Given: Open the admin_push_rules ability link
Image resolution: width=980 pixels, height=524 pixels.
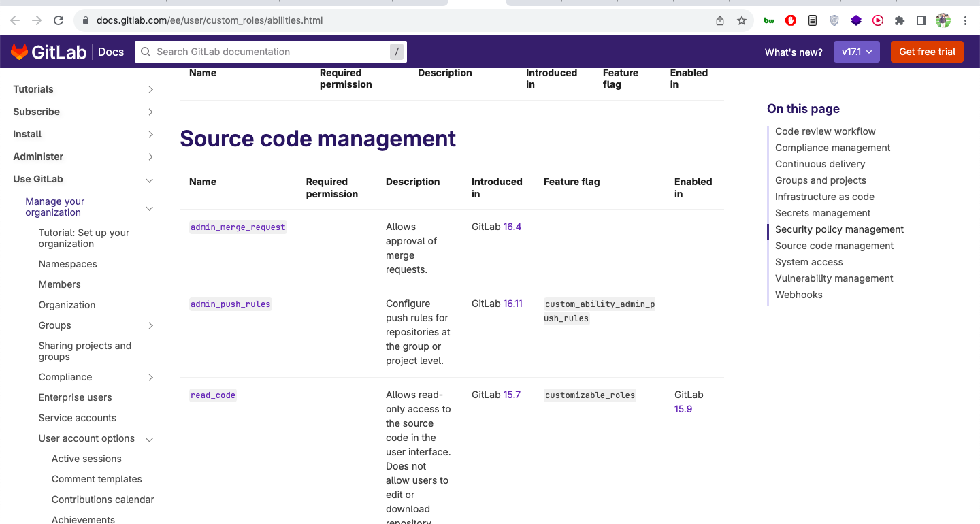Looking at the screenshot, I should click(231, 304).
